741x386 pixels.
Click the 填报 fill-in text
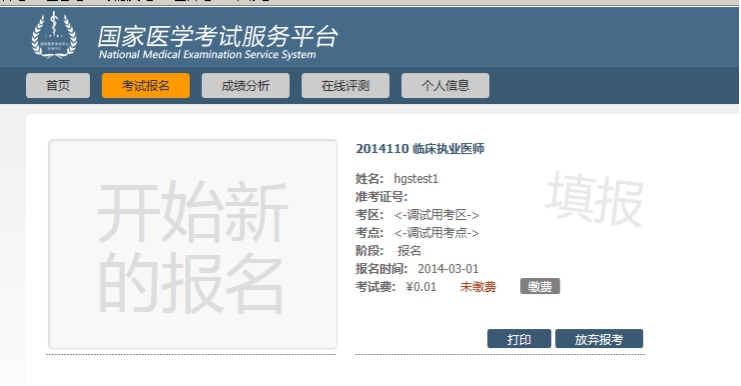(x=595, y=199)
